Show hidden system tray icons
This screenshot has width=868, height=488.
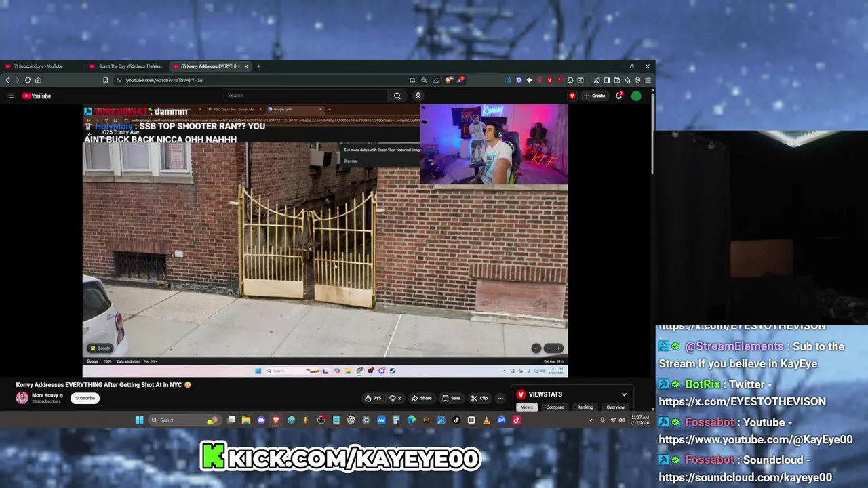[x=591, y=420]
